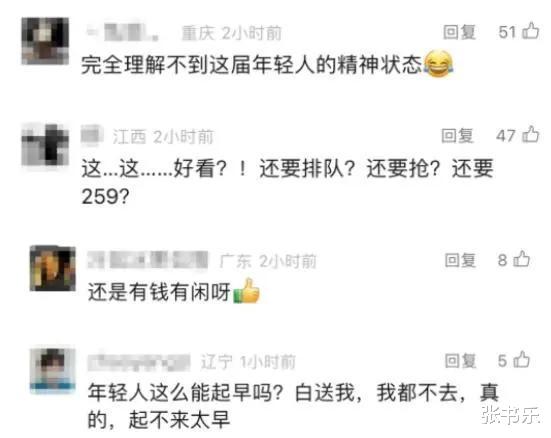Click 回复 on the Chongqing comment
Screen dimensions: 551x438
460,32
